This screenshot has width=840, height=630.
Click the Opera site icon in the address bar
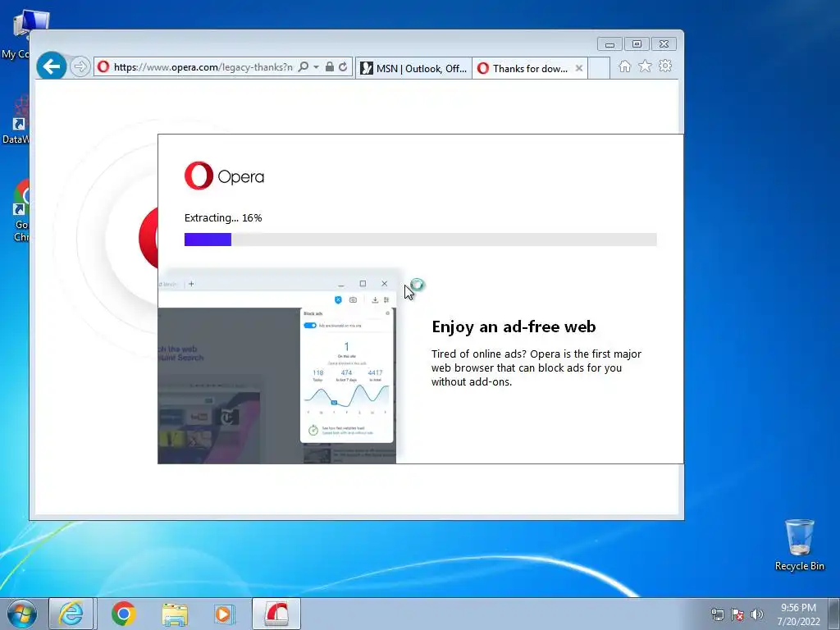pos(103,67)
